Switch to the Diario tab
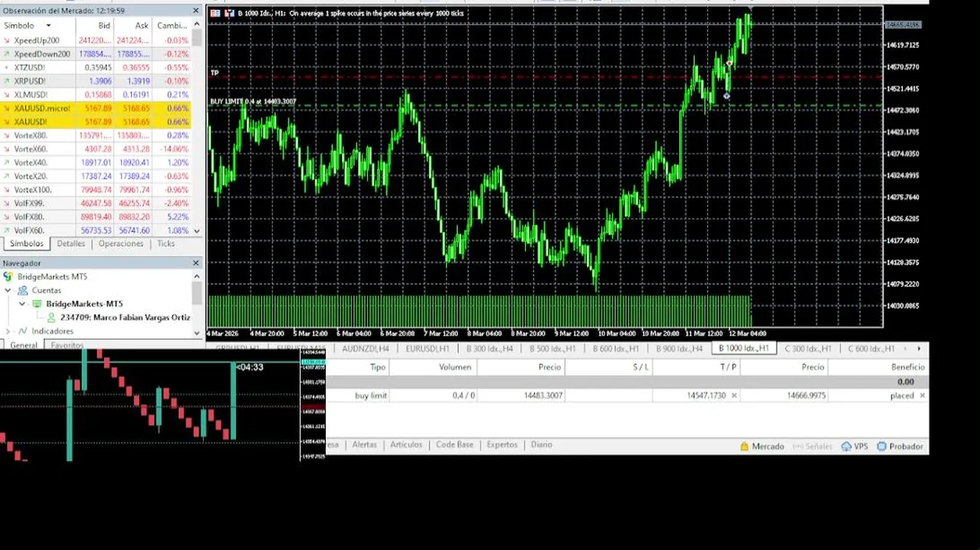The height and width of the screenshot is (550, 980). 541,445
